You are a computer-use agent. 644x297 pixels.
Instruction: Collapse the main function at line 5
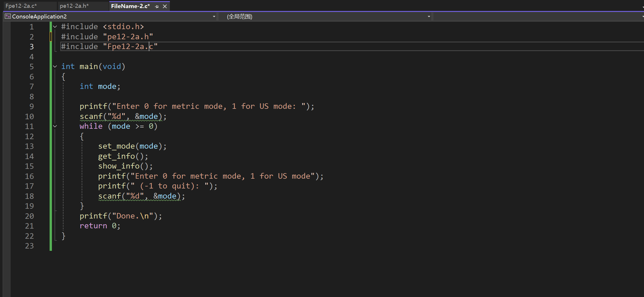click(x=55, y=66)
